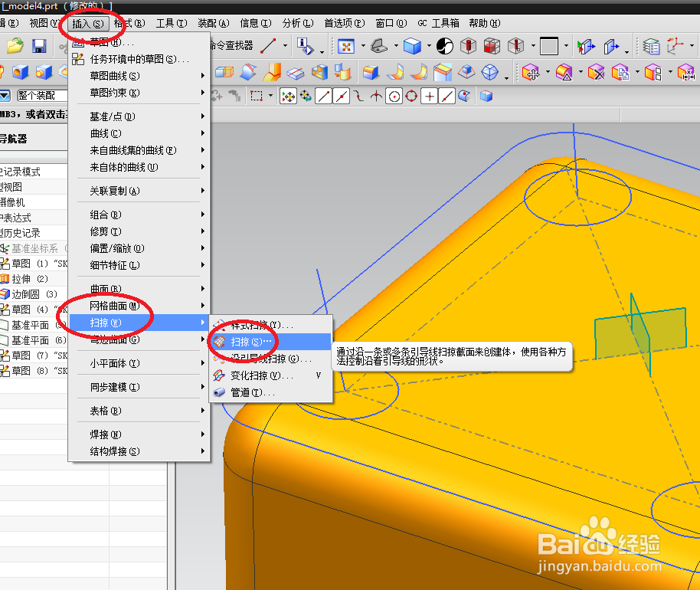Click the black-and-white true shading icon
The width and height of the screenshot is (700, 590).
coord(445,46)
